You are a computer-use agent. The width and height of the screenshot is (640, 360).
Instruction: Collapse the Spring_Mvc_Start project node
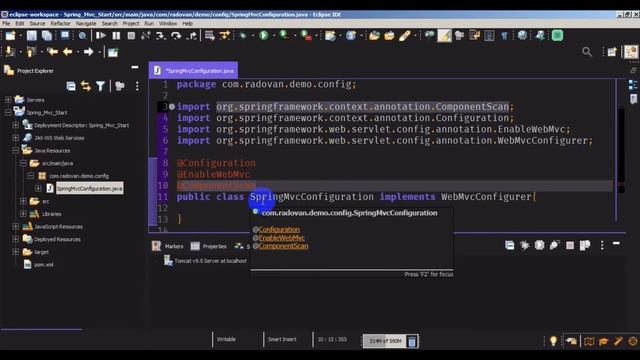click(8, 112)
